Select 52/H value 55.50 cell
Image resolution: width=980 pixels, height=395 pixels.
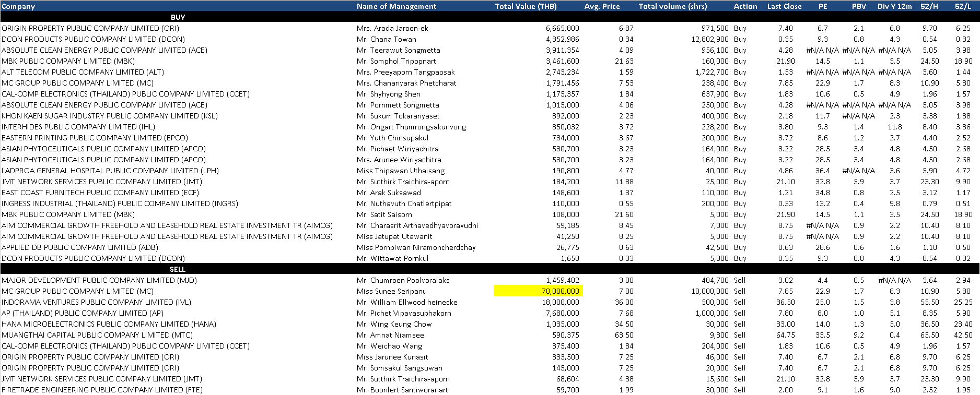930,302
